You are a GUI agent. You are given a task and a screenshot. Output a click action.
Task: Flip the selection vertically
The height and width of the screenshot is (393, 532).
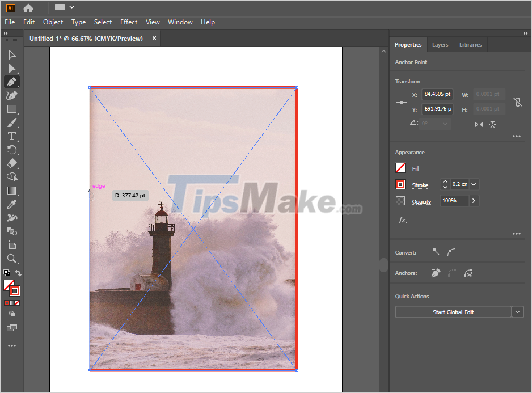click(x=492, y=124)
